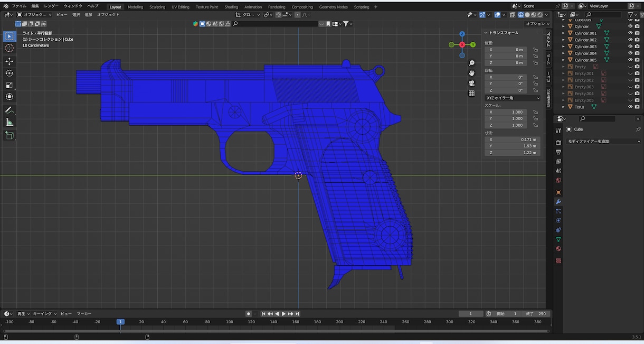The width and height of the screenshot is (644, 344).
Task: Toggle auto keying record button
Action: tap(249, 314)
